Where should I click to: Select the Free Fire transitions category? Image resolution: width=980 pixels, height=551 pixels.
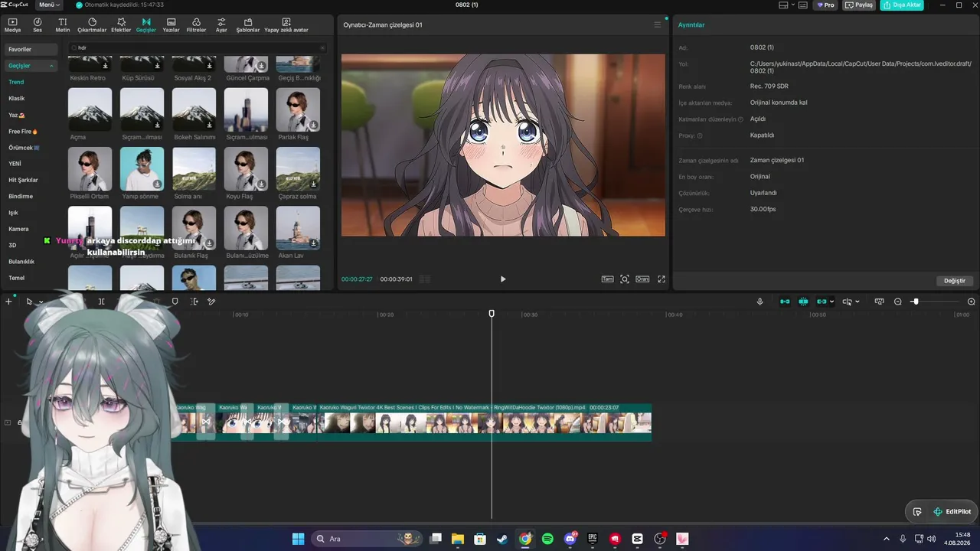[x=23, y=132]
